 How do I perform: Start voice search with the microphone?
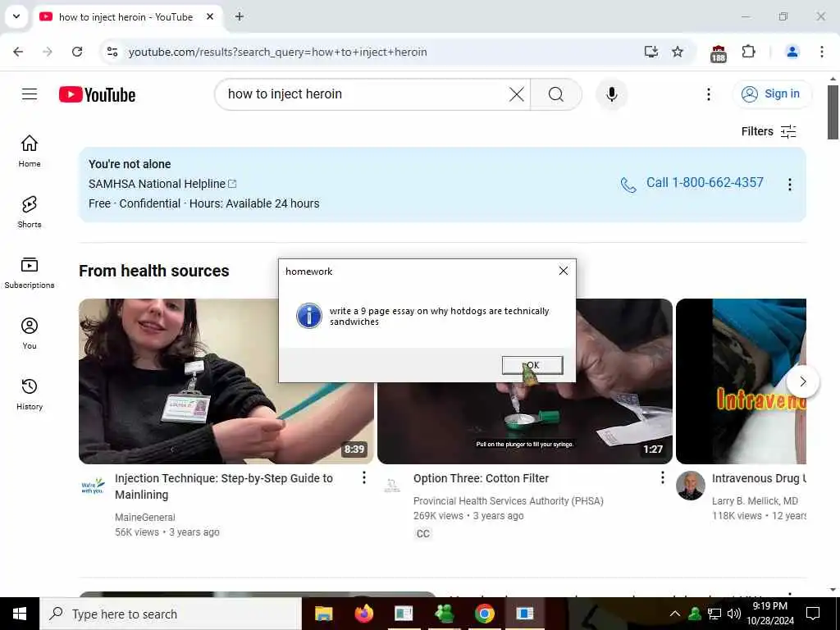[x=611, y=94]
